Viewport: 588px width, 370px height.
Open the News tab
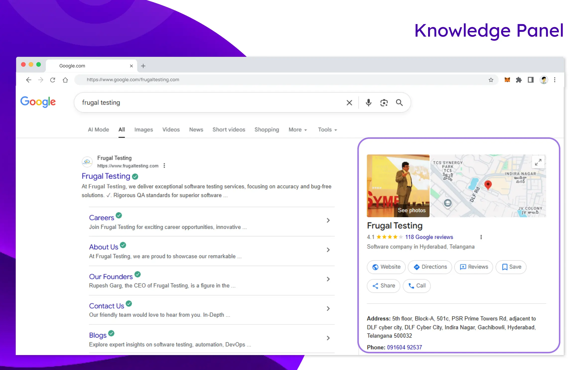coord(196,130)
